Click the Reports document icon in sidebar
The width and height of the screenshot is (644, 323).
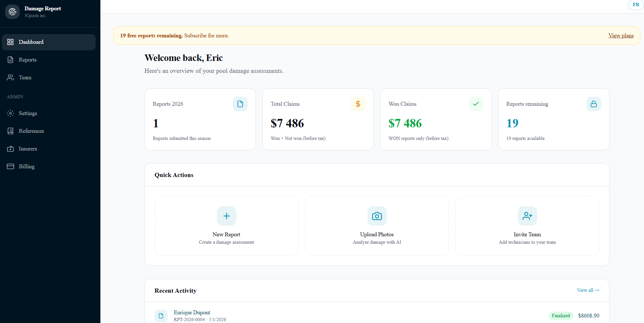click(x=10, y=60)
